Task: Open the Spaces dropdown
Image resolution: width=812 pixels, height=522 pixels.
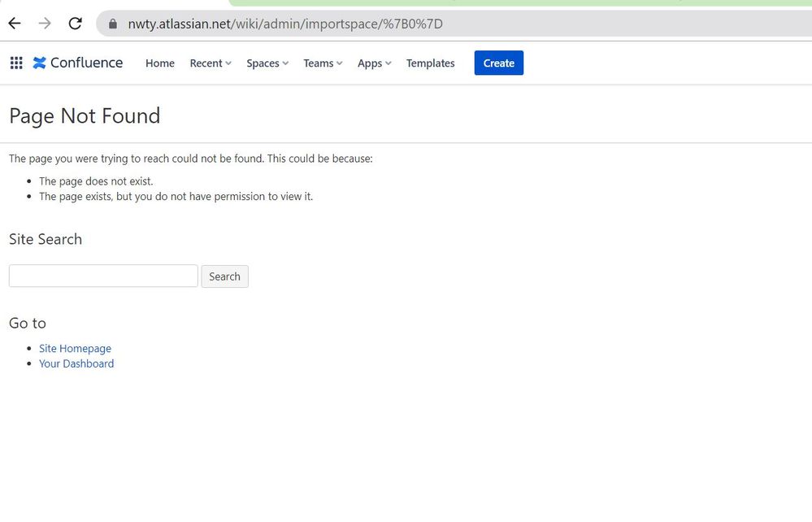Action: 267,63
